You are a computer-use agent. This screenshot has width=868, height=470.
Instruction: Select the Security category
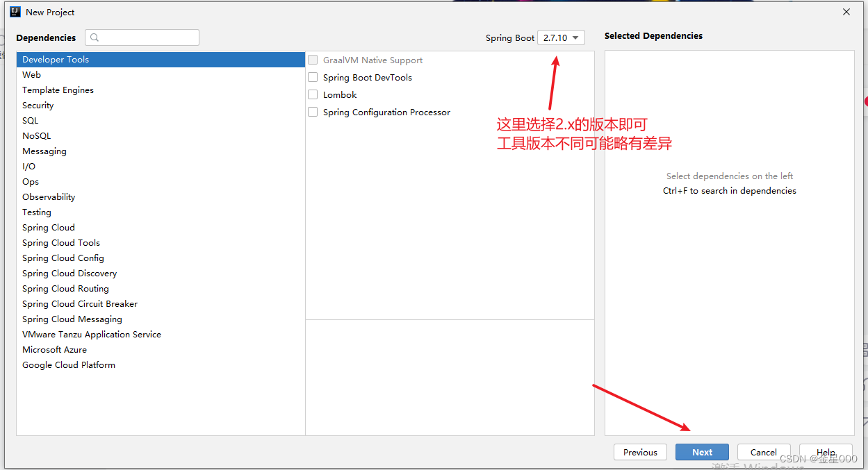tap(38, 105)
